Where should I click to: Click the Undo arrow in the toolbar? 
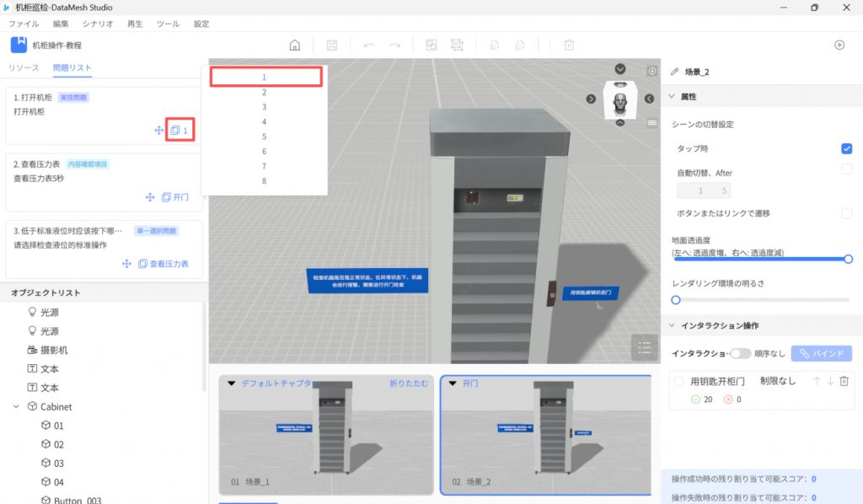[x=369, y=46]
